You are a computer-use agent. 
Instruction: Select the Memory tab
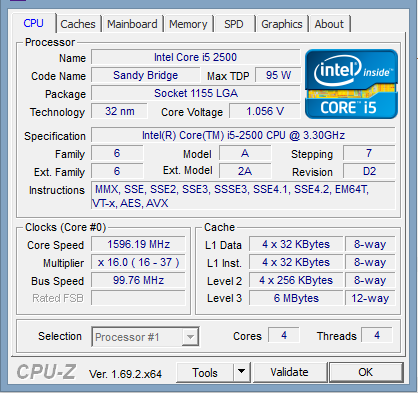point(188,24)
